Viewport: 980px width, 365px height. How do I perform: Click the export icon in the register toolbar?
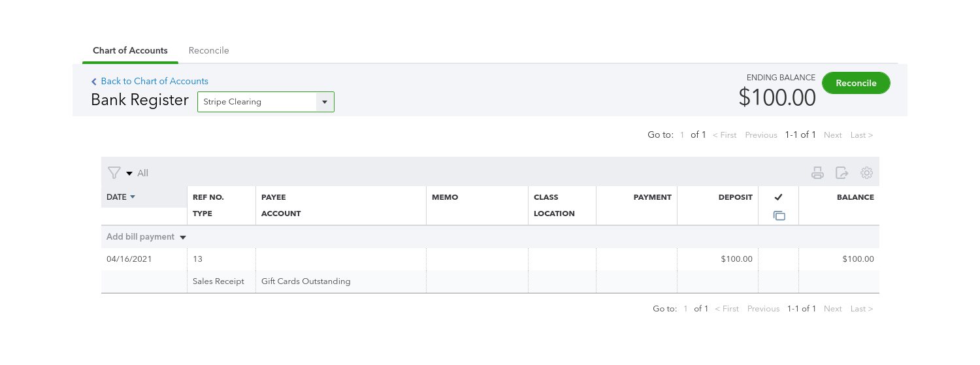[x=842, y=173]
